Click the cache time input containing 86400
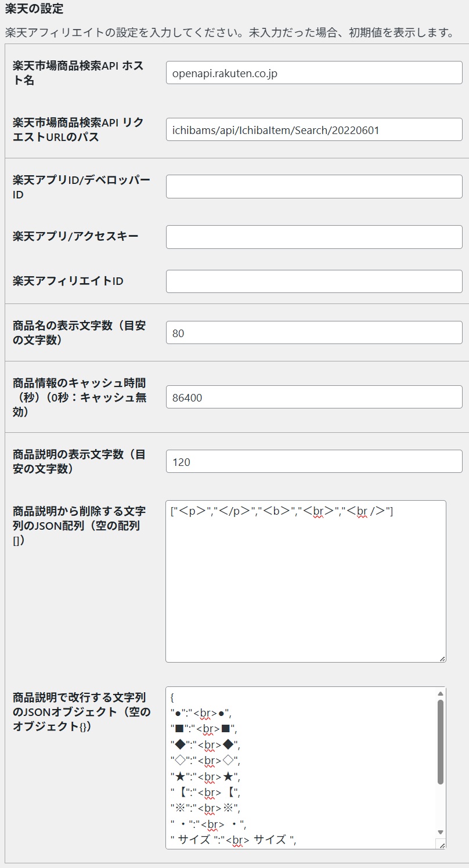The image size is (469, 868). pos(313,396)
